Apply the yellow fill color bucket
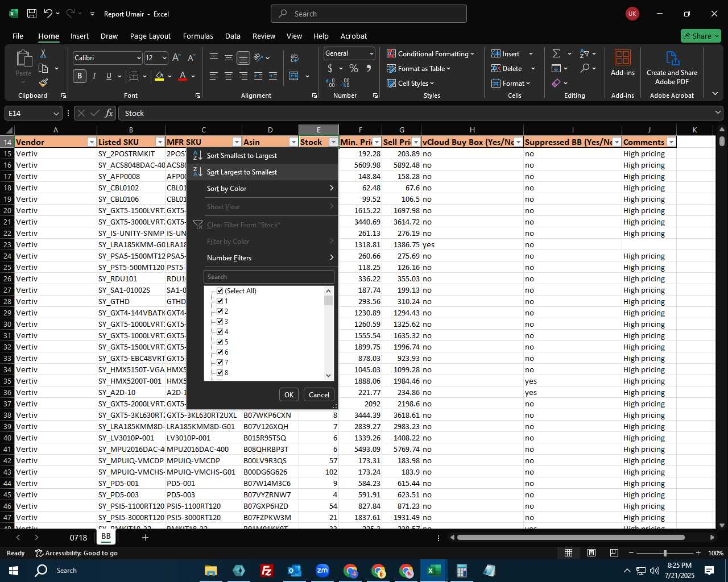Screen dimensions: 728x582 click(159, 76)
